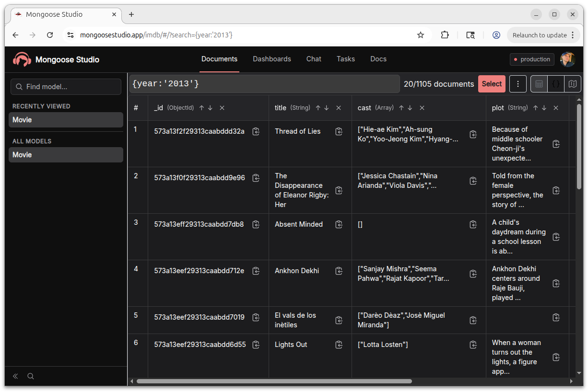The height and width of the screenshot is (392, 588).
Task: Copy cast list with Lotta Losten
Action: click(x=473, y=345)
